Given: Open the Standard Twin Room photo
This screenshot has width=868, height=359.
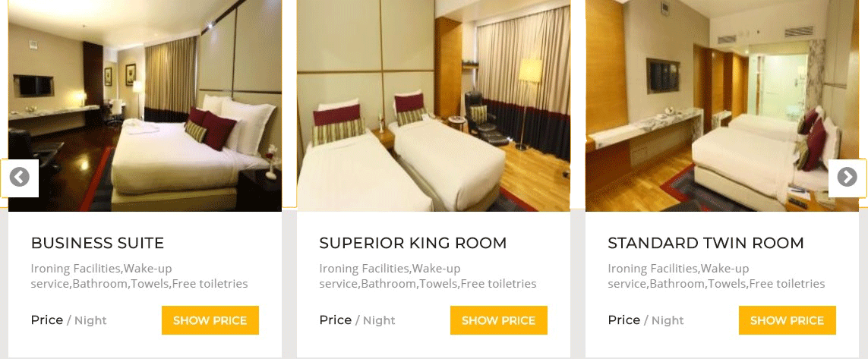Looking at the screenshot, I should [722, 105].
